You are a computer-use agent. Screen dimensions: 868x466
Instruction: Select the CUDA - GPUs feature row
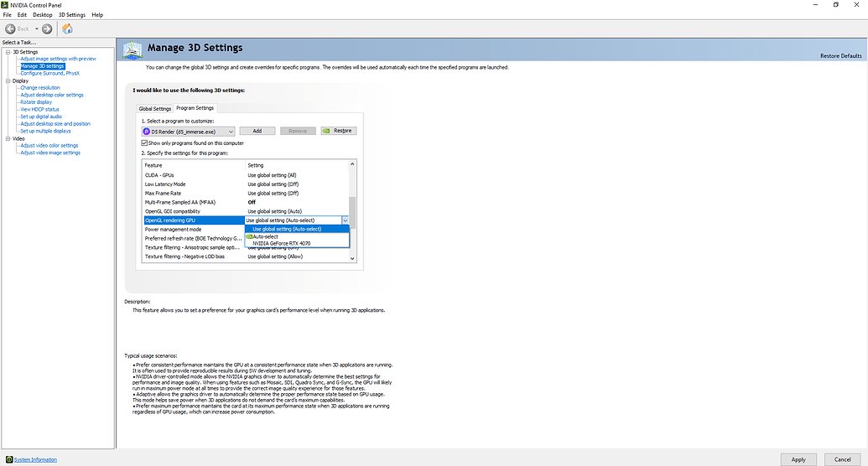(245, 175)
